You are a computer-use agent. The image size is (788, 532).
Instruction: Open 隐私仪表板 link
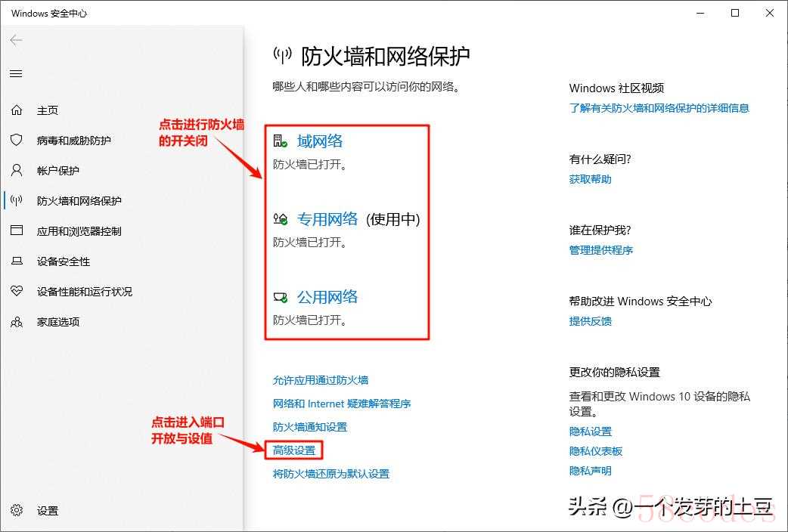pos(595,451)
